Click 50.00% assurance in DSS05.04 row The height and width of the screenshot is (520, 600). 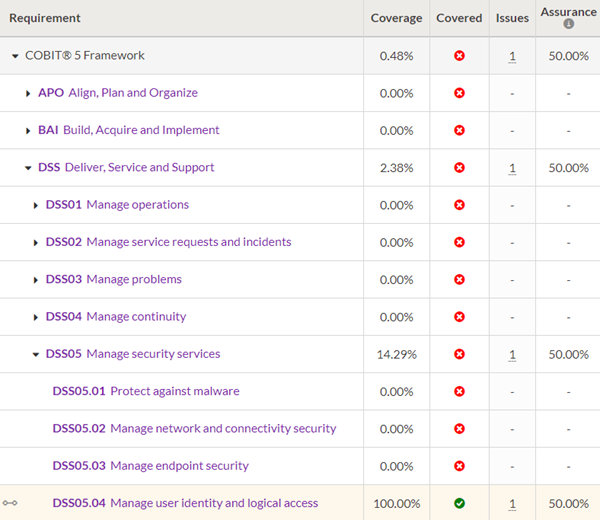coord(568,504)
